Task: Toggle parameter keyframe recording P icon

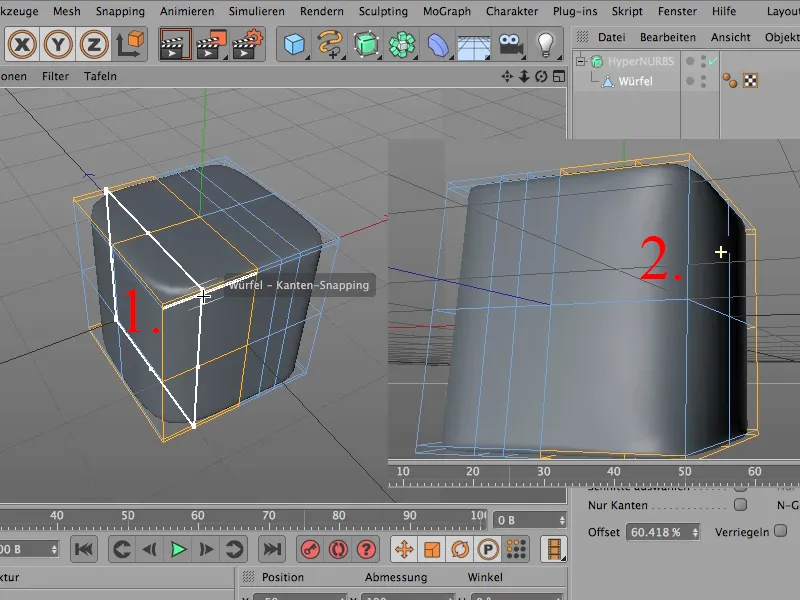Action: tap(488, 549)
